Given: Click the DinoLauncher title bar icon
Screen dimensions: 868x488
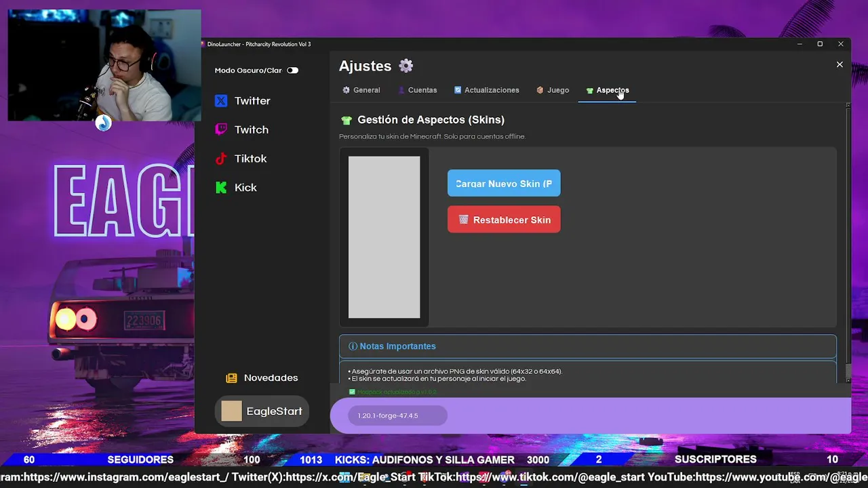Looking at the screenshot, I should point(203,44).
